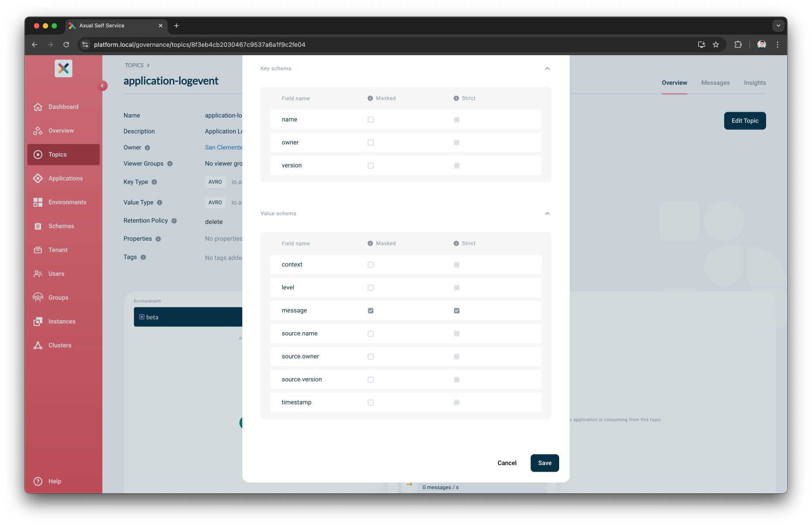
Task: Click Masked info icon in Key schema
Action: coord(370,98)
